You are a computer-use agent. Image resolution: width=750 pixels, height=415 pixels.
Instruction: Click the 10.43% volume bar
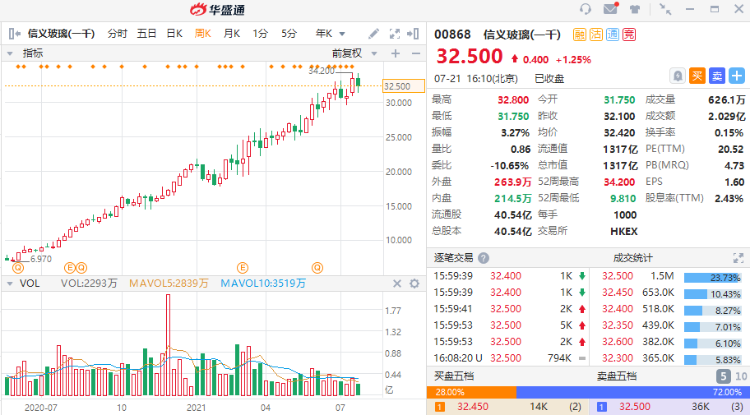click(x=713, y=294)
